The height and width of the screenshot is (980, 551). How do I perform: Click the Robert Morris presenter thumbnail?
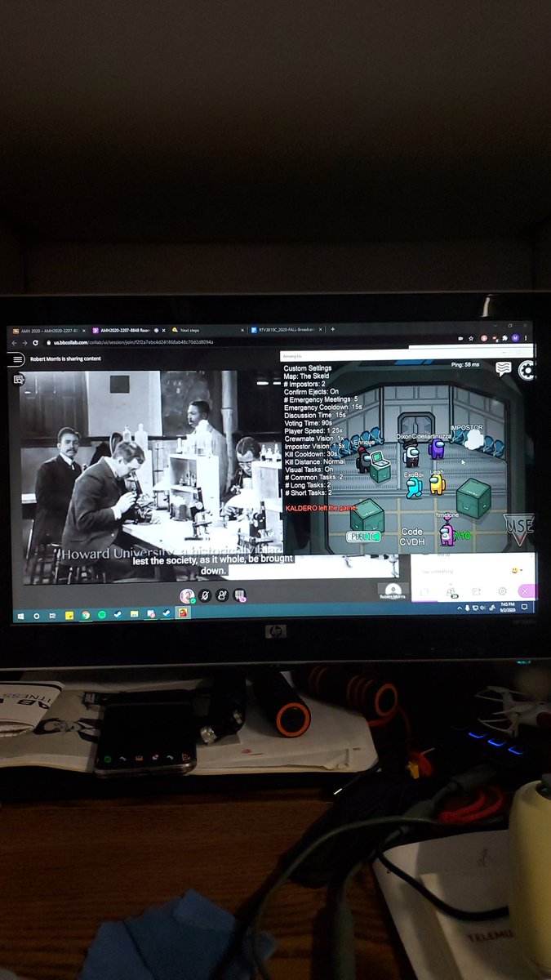point(393,590)
